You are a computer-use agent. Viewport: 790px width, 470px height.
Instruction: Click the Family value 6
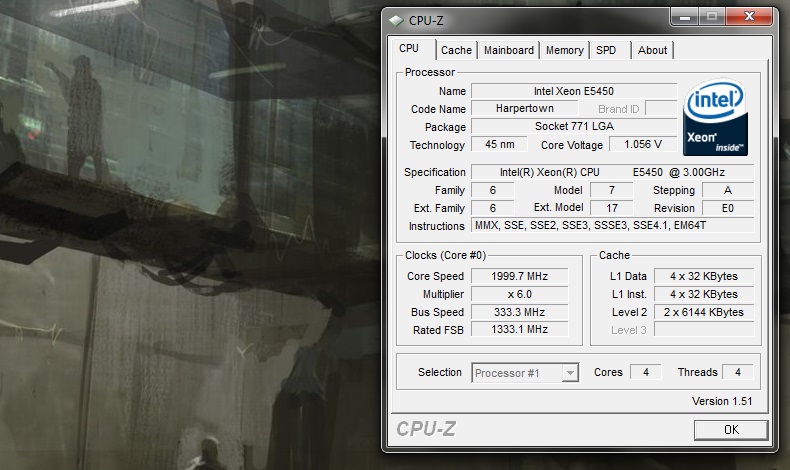pos(493,190)
